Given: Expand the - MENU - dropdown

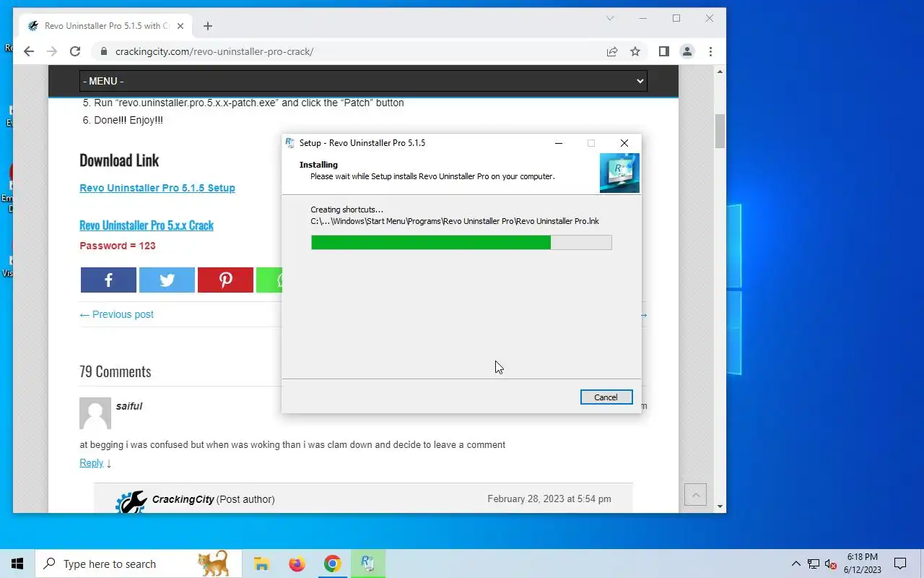Looking at the screenshot, I should [363, 81].
